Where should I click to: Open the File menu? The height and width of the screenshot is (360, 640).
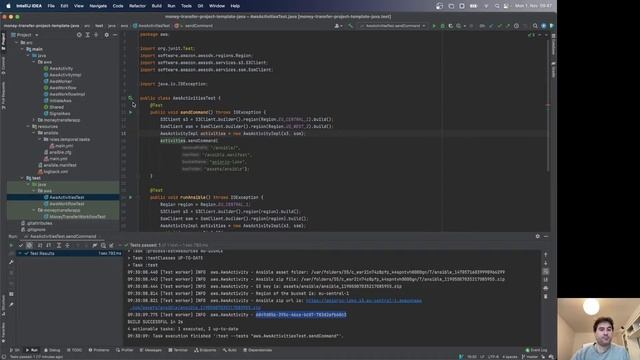click(x=51, y=6)
